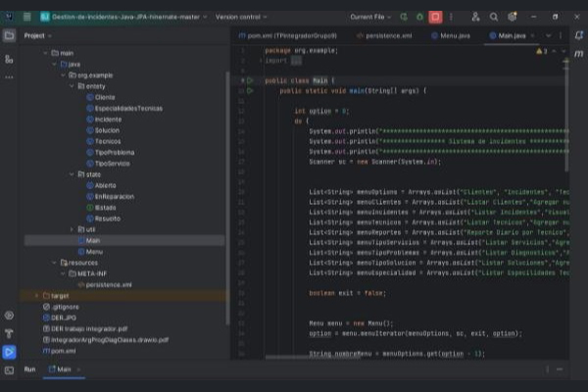Image resolution: width=588 pixels, height=392 pixels.
Task: Open the EspecialidadesTecnicas class
Action: [x=128, y=109]
